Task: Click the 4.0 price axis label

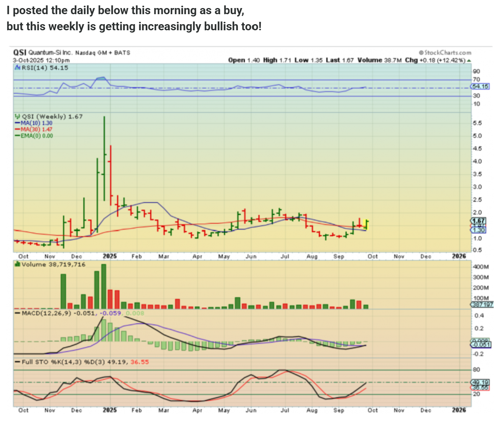Action: pyautogui.click(x=478, y=161)
